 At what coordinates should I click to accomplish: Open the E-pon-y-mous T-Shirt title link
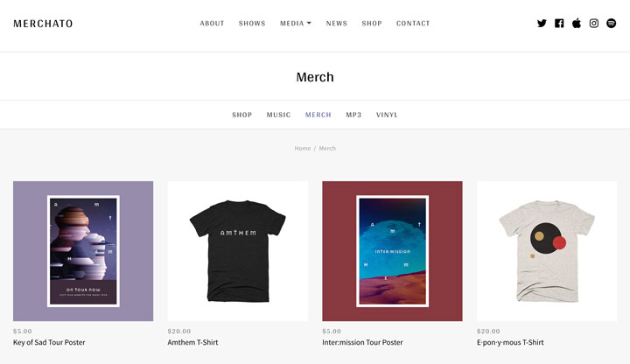[510, 342]
